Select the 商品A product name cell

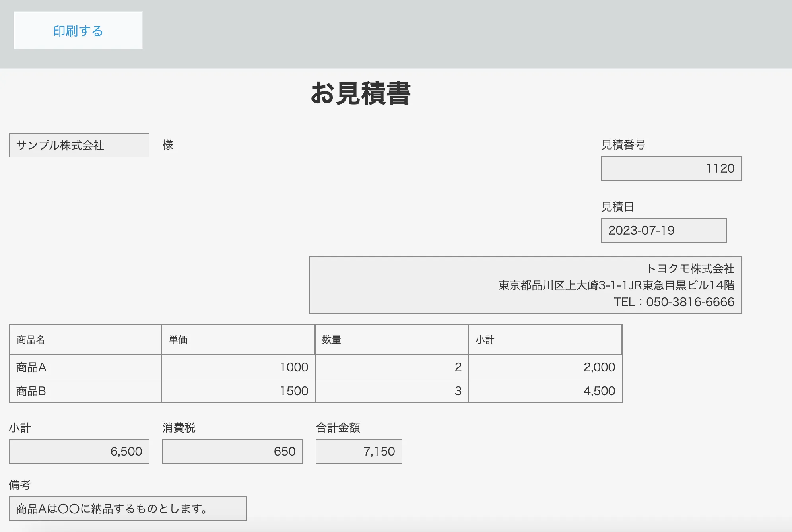tap(85, 367)
